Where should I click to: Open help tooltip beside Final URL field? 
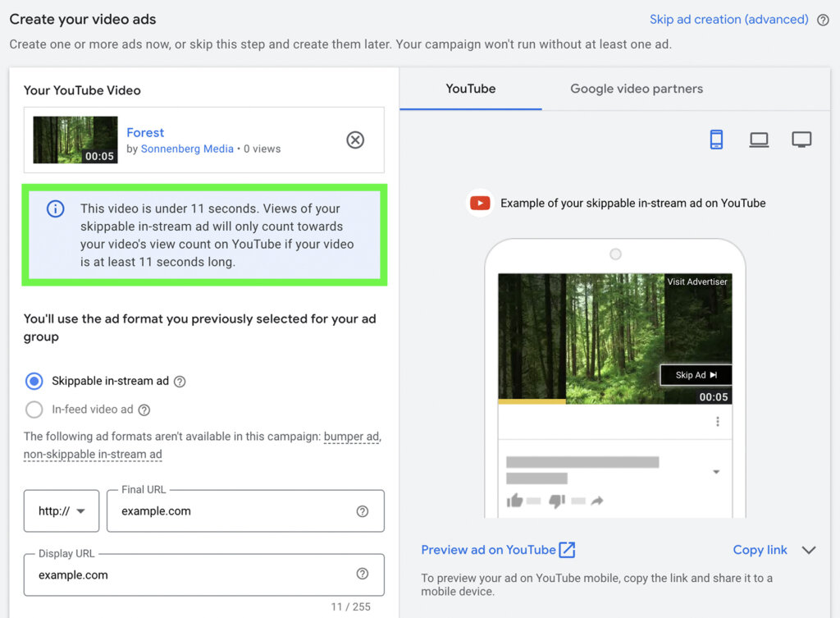pyautogui.click(x=362, y=510)
